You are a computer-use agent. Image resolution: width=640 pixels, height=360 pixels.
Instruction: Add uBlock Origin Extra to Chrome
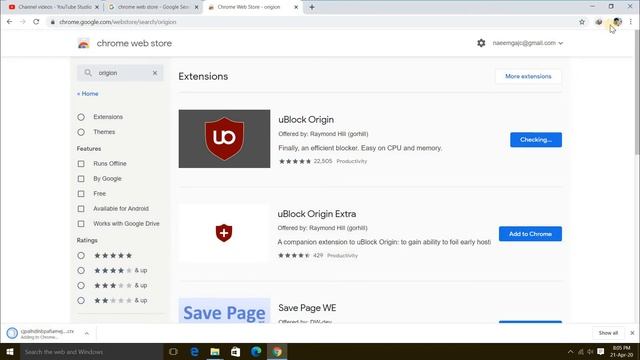(x=530, y=234)
